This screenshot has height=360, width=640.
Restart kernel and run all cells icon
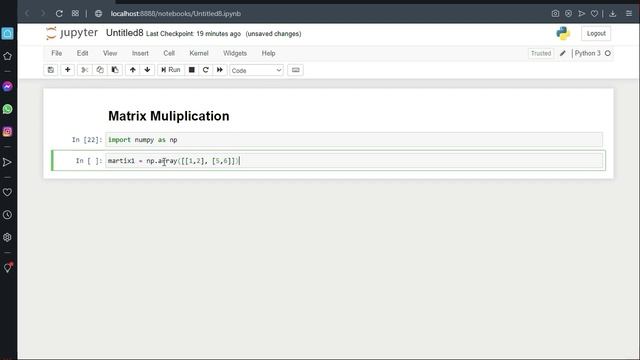tap(220, 70)
